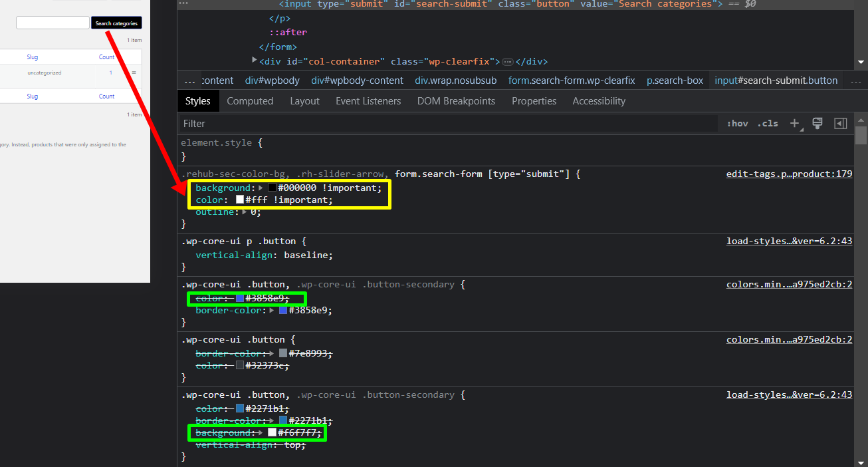Switch to the Styles tab
This screenshot has height=467, width=868.
[197, 101]
